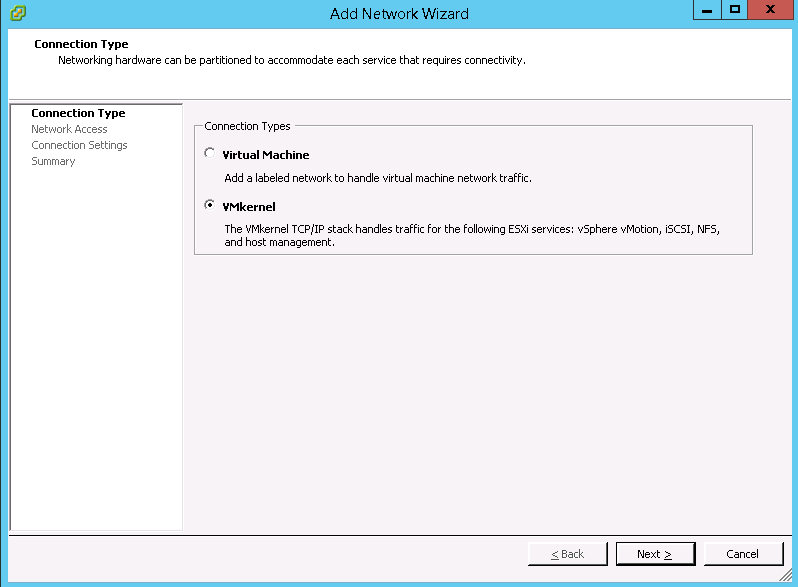Click the VMkernel TCP/IP stack description text

click(x=472, y=235)
